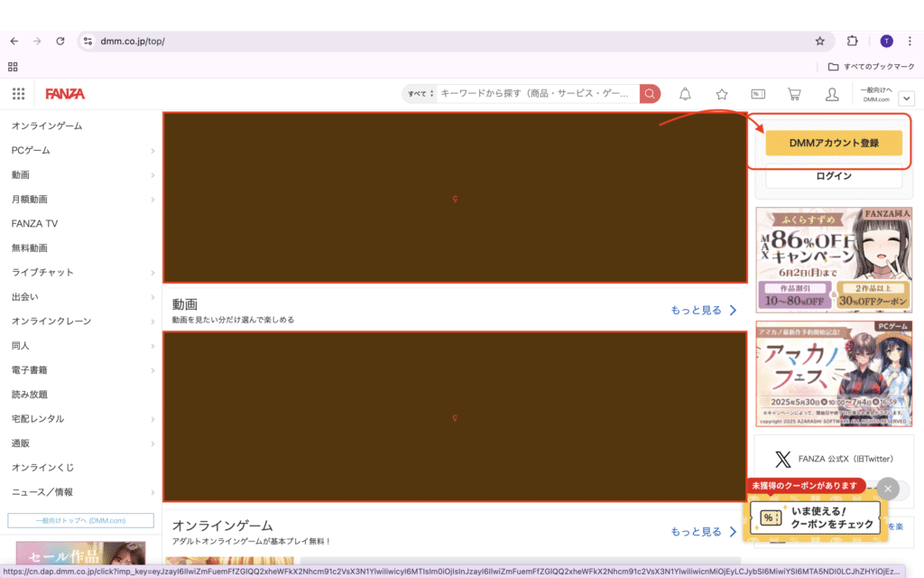Bookmark this page with the star icon
Viewport: 924px width, 578px height.
coord(819,42)
